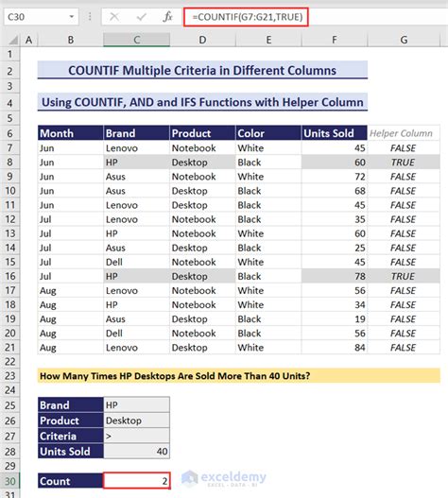Viewport: 448px width, 498px height.
Task: Click units sold value 78 in row 16
Action: [x=335, y=276]
